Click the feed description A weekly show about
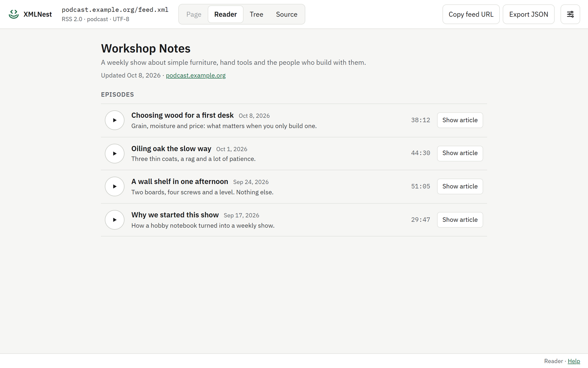Image resolution: width=588 pixels, height=368 pixels. (x=233, y=63)
